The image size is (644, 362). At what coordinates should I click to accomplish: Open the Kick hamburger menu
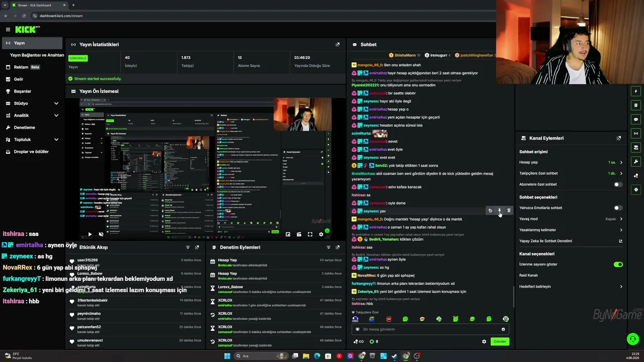(x=8, y=30)
